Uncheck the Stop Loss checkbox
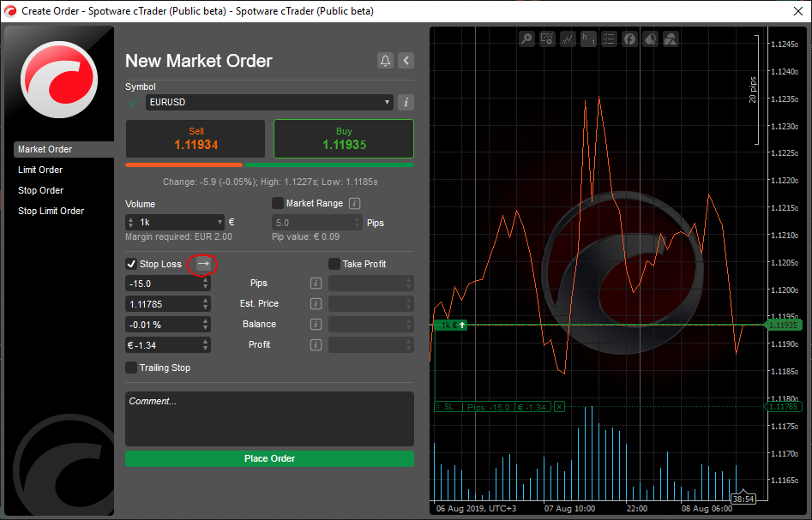This screenshot has height=520, width=812. [x=131, y=265]
